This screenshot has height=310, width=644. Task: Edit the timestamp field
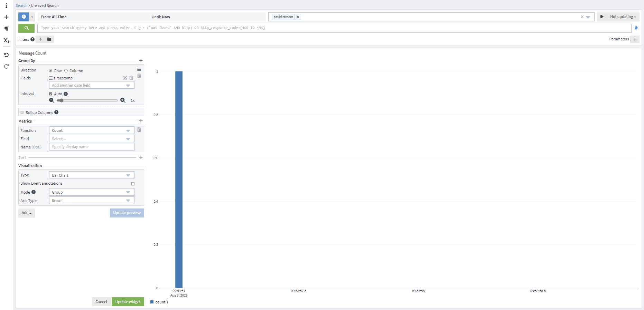point(125,78)
